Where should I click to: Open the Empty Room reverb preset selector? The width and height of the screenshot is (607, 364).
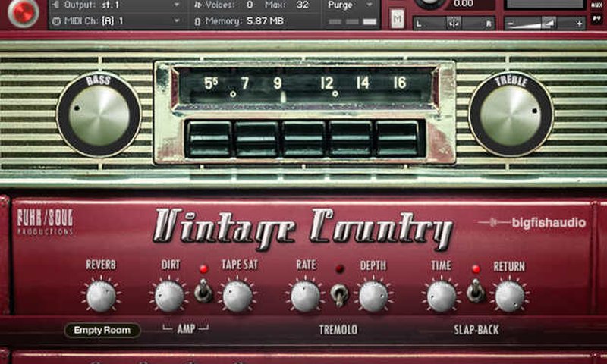tap(102, 330)
